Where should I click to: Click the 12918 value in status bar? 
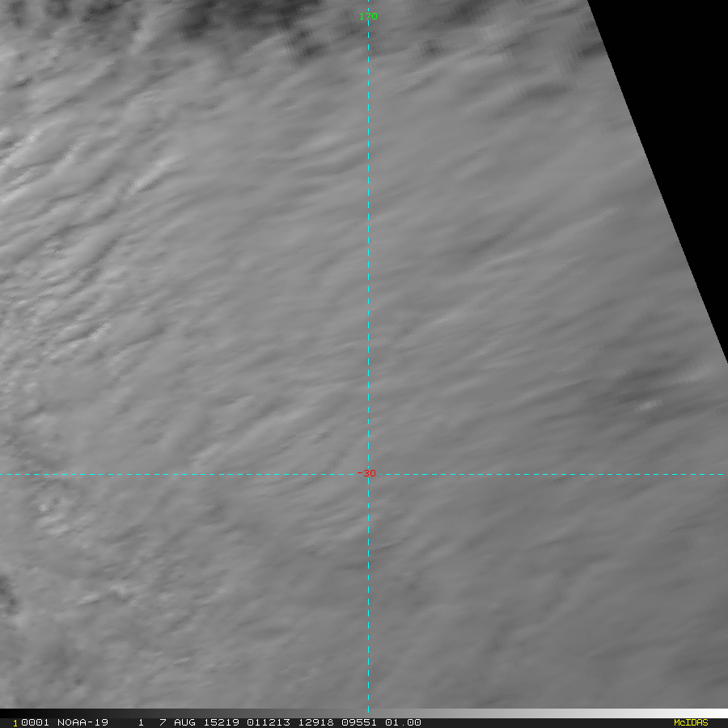coord(315,722)
